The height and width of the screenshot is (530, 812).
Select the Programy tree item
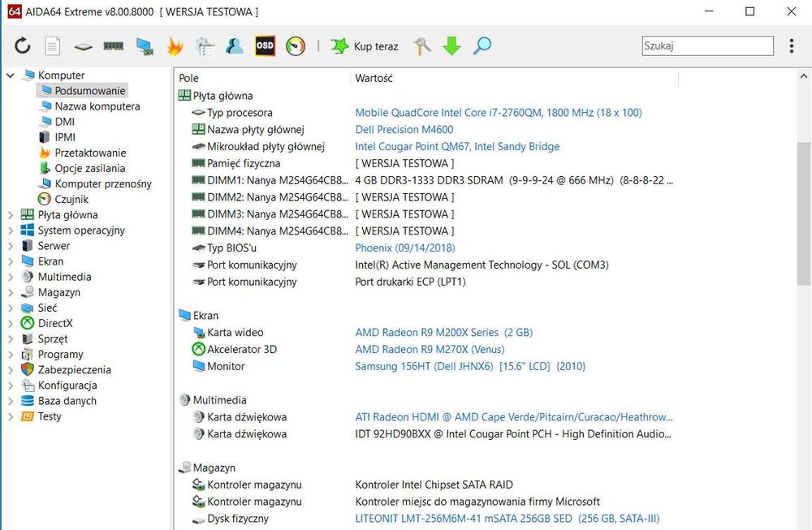(60, 355)
